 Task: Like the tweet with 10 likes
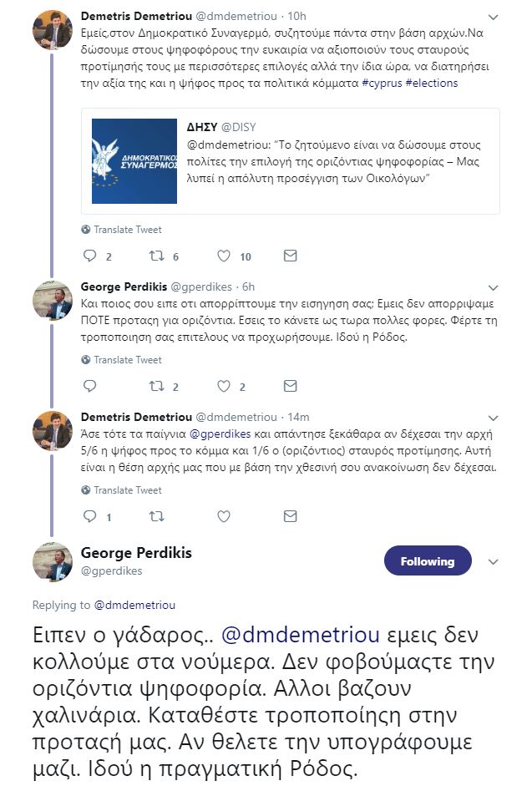pyautogui.click(x=224, y=256)
